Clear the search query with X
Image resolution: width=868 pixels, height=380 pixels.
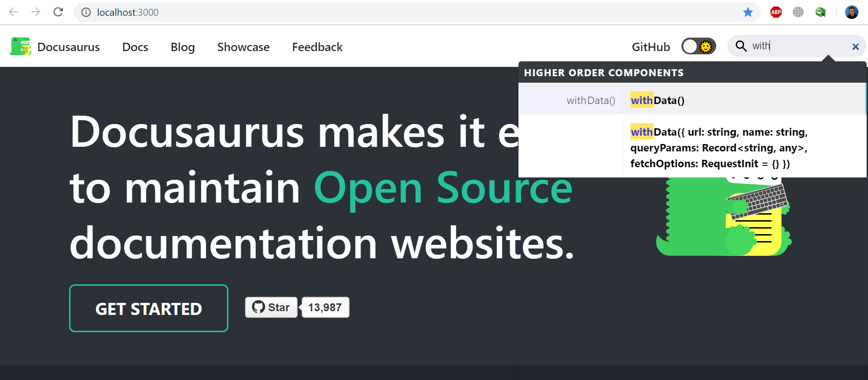(x=855, y=46)
